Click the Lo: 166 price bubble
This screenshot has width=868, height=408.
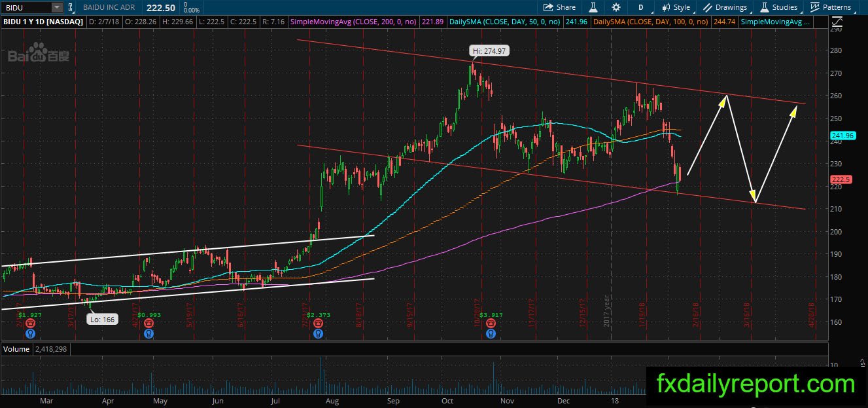(103, 320)
